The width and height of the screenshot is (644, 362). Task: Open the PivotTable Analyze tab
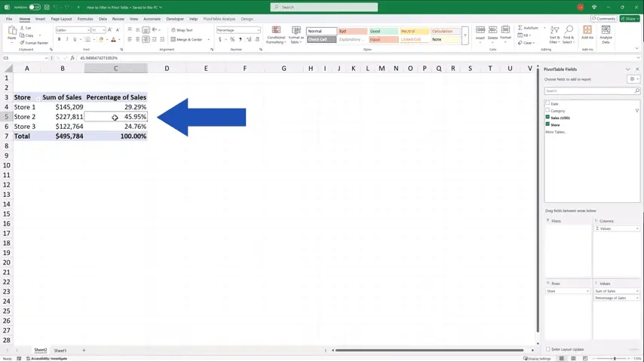[219, 19]
